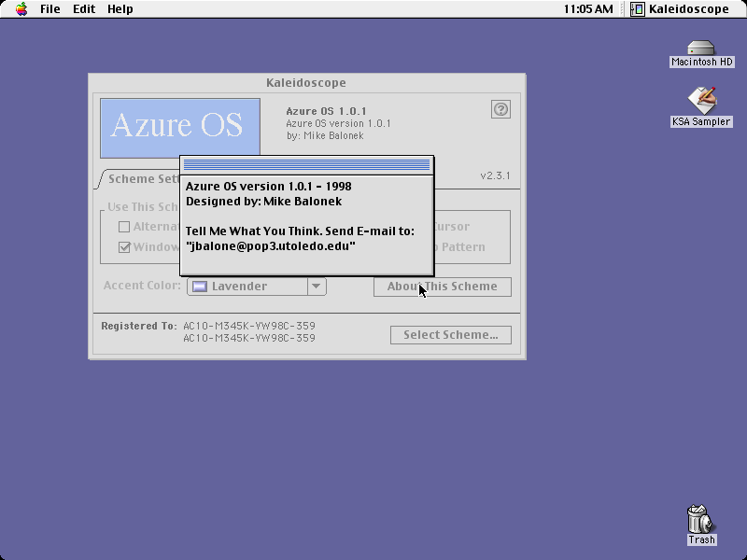
Task: Click the About This Scheme button
Action: (442, 287)
